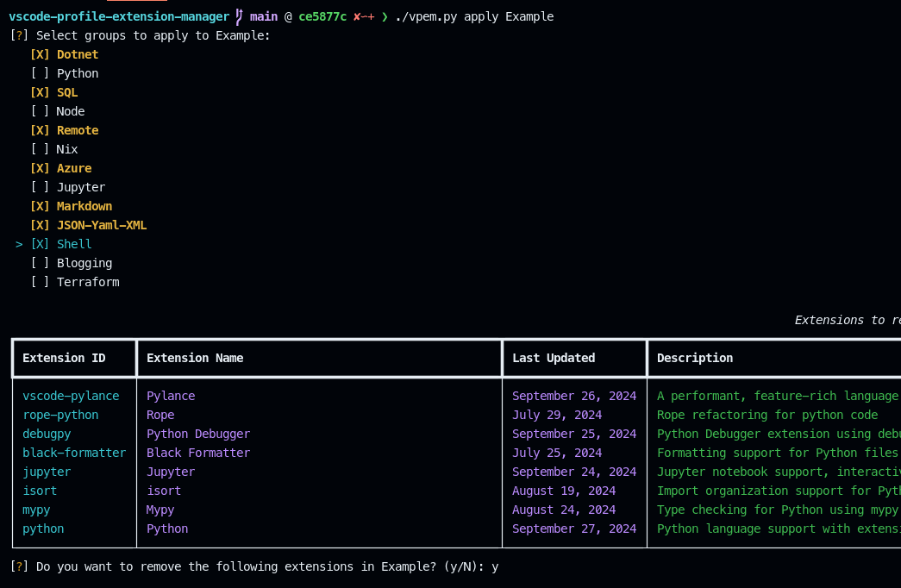The width and height of the screenshot is (901, 588).
Task: Click the July 29, 2024 date
Action: coord(557,415)
